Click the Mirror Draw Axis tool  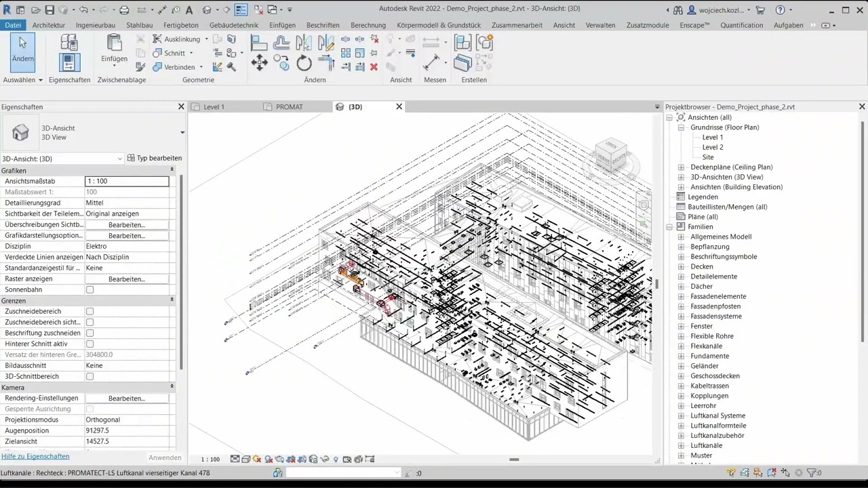point(326,43)
